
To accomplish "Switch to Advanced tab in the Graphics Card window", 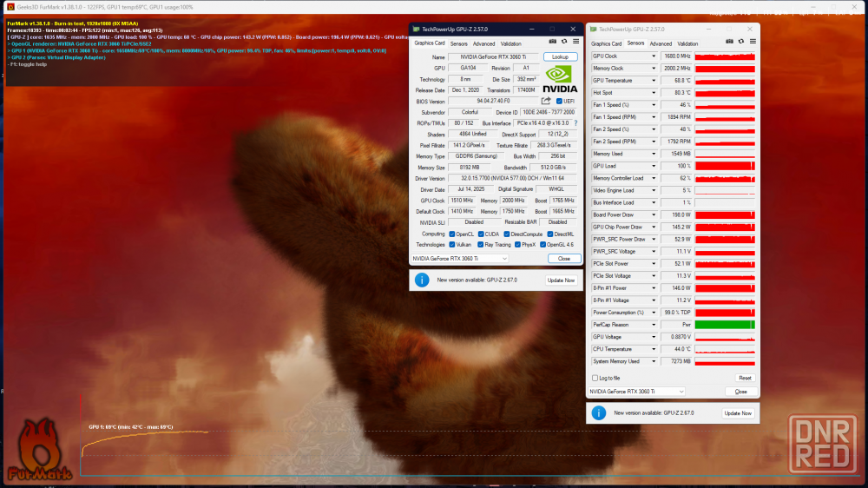I will point(483,43).
